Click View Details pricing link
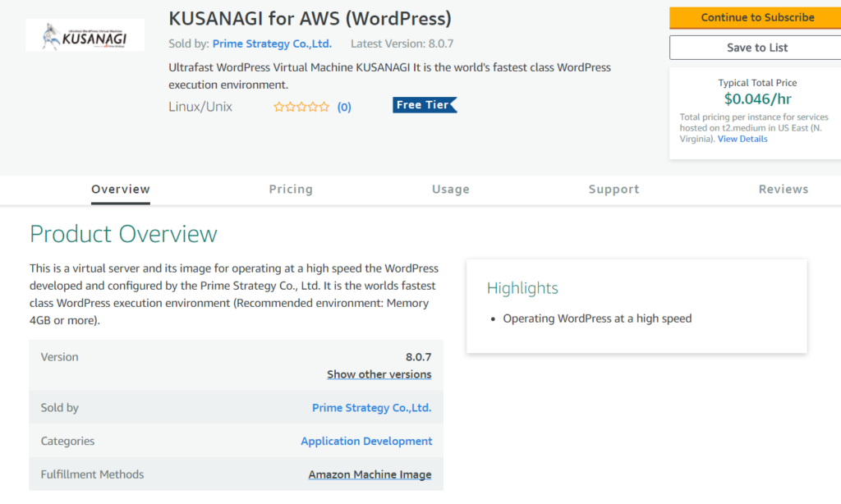The height and width of the screenshot is (504, 841). (742, 139)
